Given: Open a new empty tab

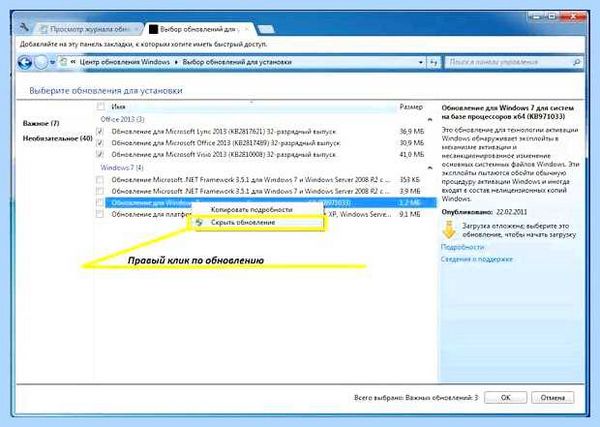Looking at the screenshot, I should (x=266, y=29).
